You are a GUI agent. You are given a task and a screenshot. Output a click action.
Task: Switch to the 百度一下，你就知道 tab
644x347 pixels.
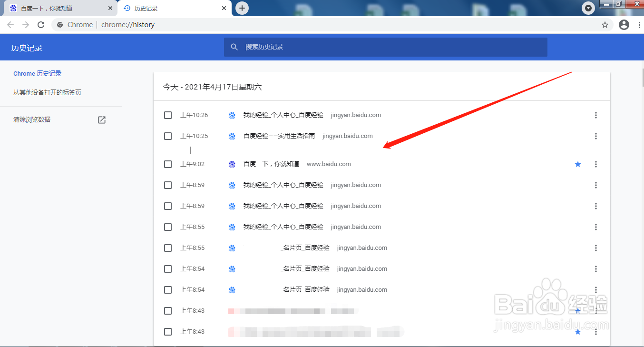[x=60, y=9]
